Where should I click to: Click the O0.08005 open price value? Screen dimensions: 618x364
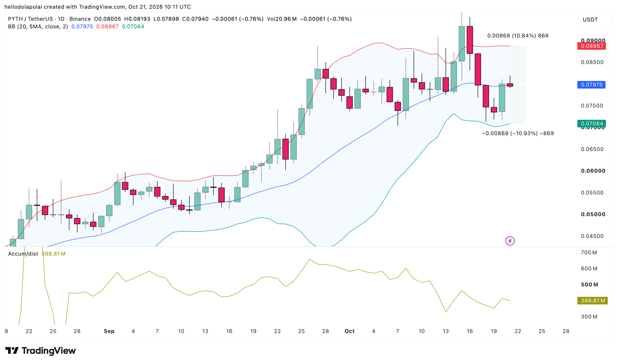107,19
